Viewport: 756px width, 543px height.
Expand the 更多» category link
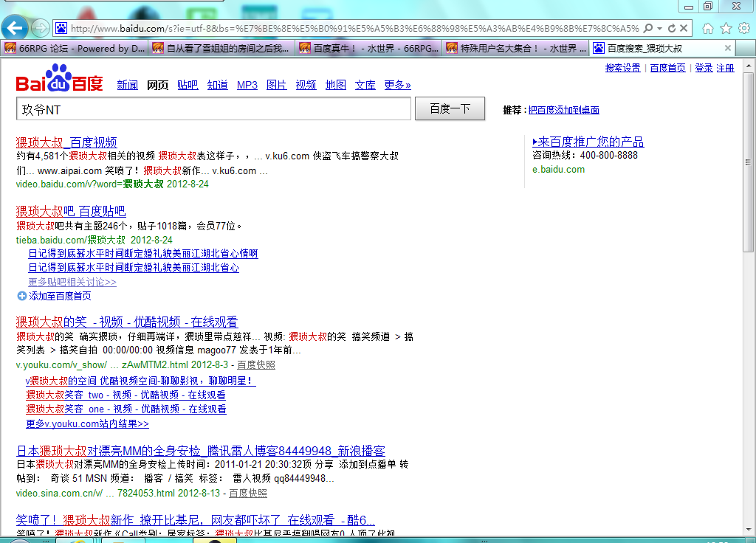tap(397, 86)
